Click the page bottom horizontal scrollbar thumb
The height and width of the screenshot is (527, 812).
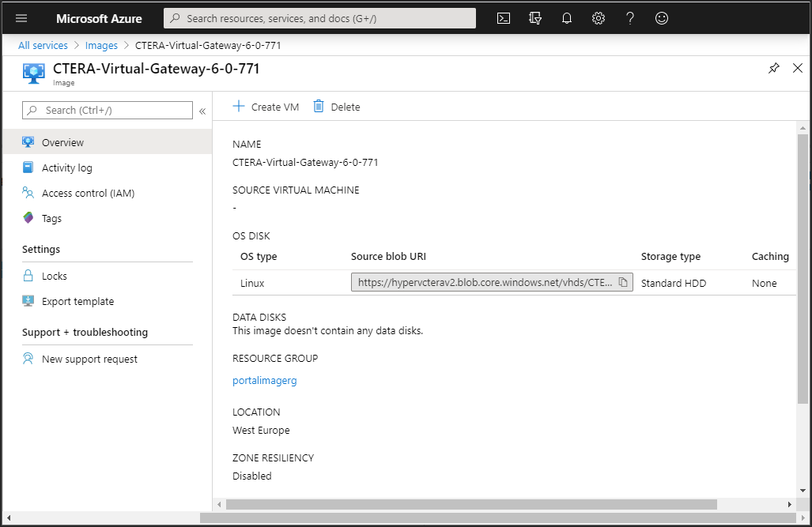click(x=497, y=518)
